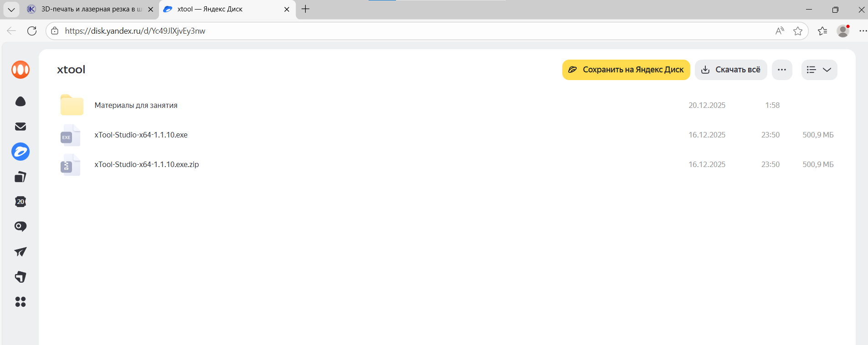Click the zip file's 500,9 МБ size
Image resolution: width=868 pixels, height=345 pixels.
(x=818, y=164)
